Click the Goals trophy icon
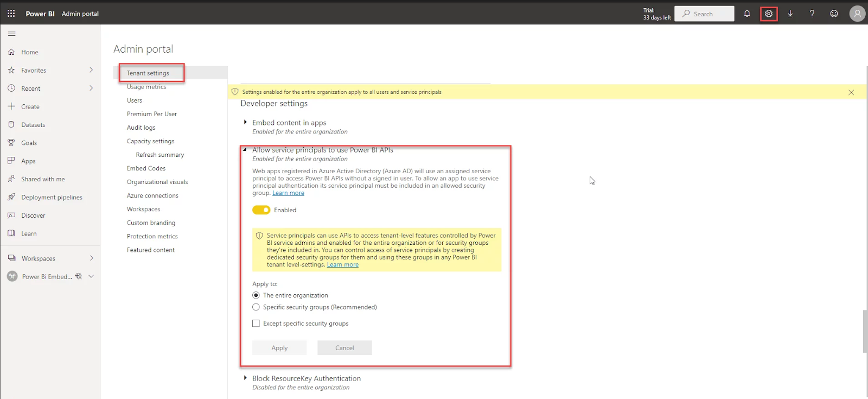The height and width of the screenshot is (399, 868). 11,143
